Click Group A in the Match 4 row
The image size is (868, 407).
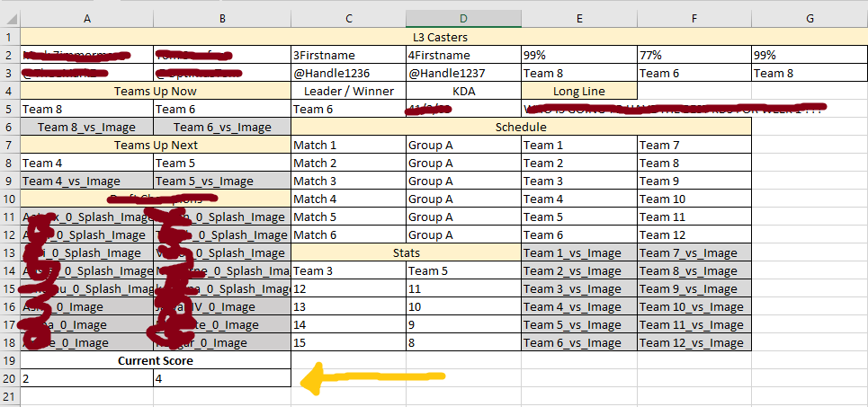(463, 199)
